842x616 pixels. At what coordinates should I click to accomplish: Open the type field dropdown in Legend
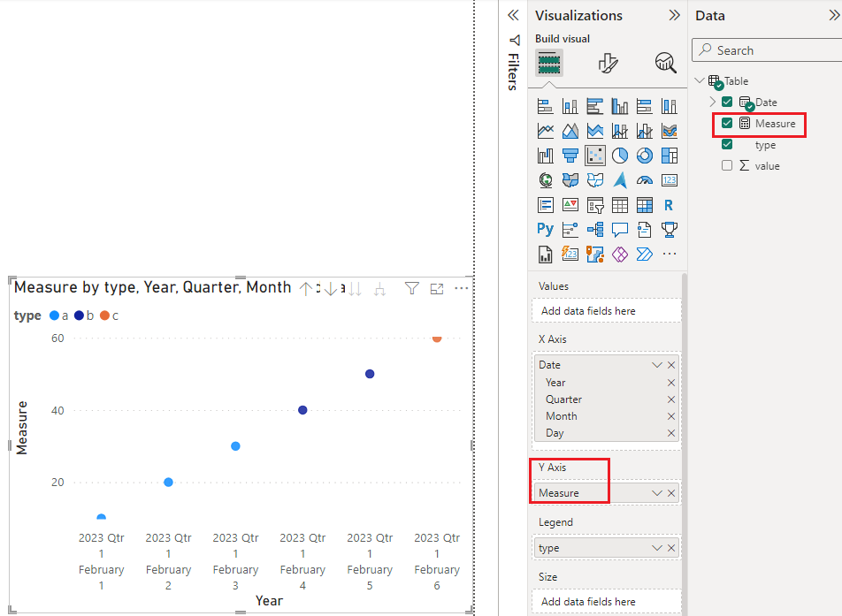pos(657,548)
